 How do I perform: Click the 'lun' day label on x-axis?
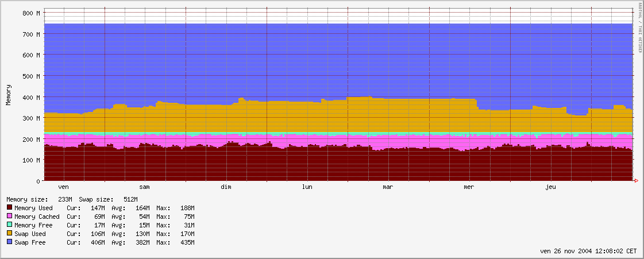click(x=307, y=187)
